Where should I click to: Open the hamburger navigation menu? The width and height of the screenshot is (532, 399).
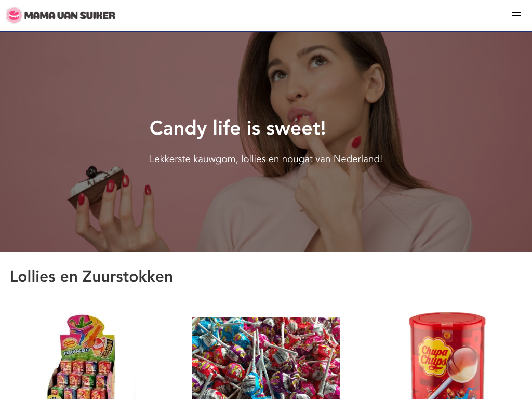516,15
